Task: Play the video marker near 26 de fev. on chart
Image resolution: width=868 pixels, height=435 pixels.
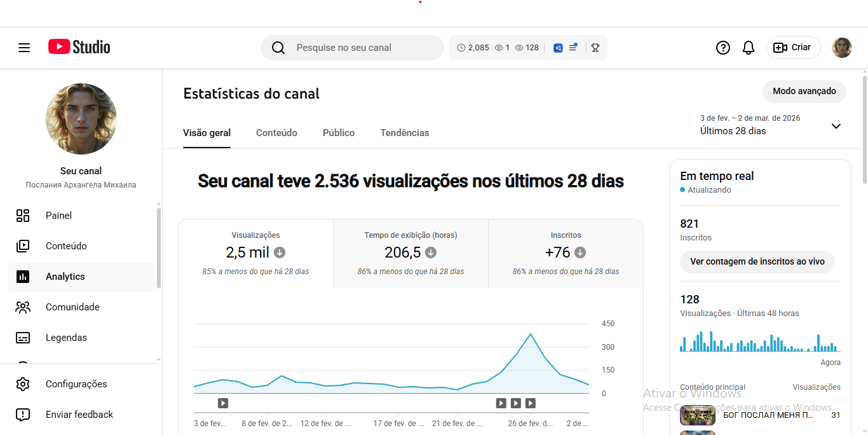Action: click(x=530, y=403)
